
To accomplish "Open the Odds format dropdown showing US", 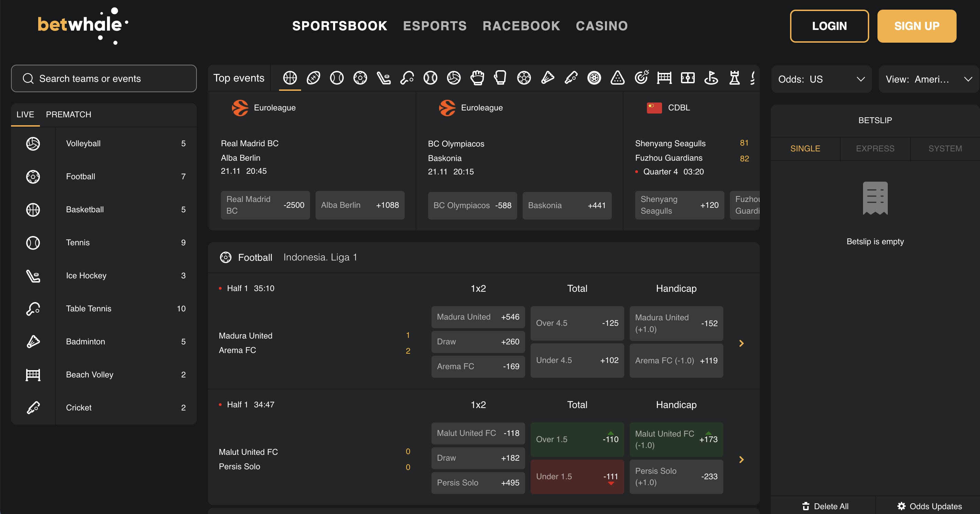I will (821, 79).
